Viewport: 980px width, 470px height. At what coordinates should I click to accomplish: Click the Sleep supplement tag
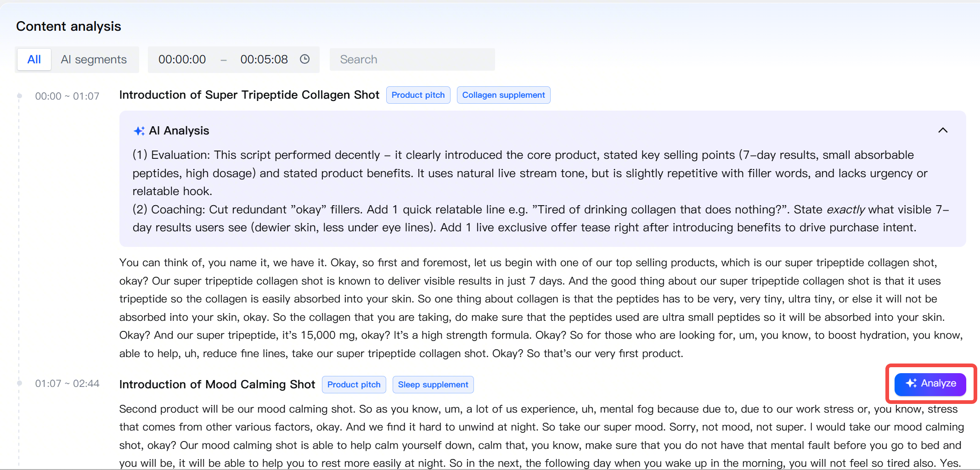tap(433, 385)
